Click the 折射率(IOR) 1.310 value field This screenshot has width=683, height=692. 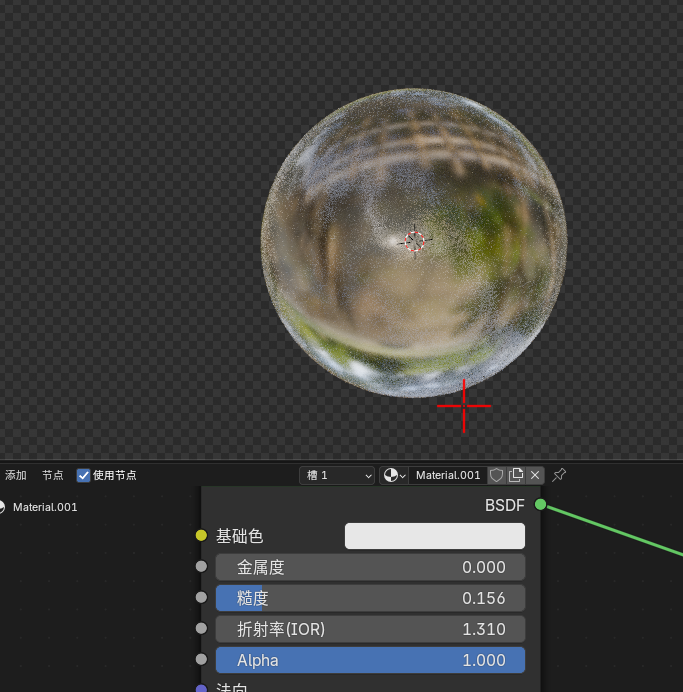coord(370,629)
